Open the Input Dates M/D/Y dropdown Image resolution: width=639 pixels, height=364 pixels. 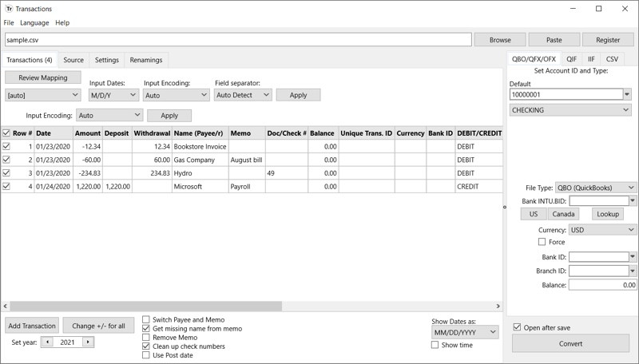click(x=113, y=95)
